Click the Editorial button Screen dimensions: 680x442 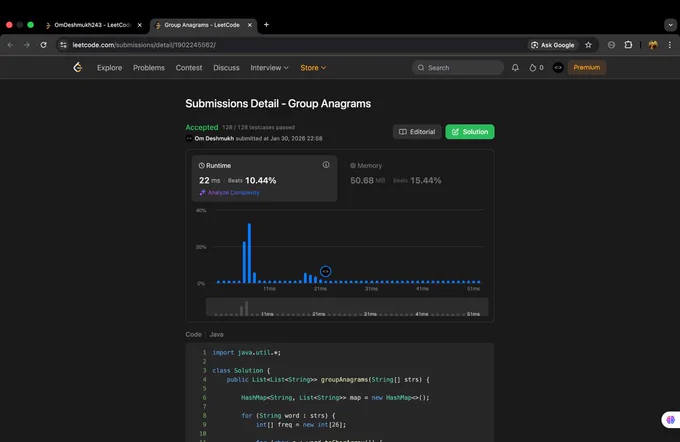click(417, 132)
